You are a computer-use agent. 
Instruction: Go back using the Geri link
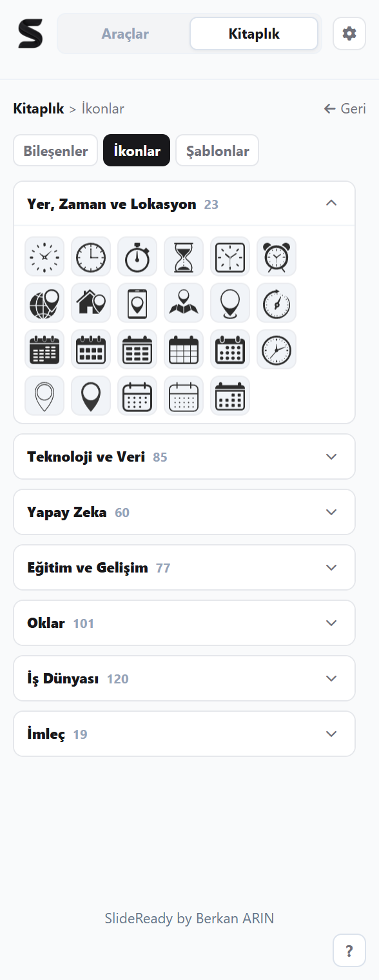[345, 108]
